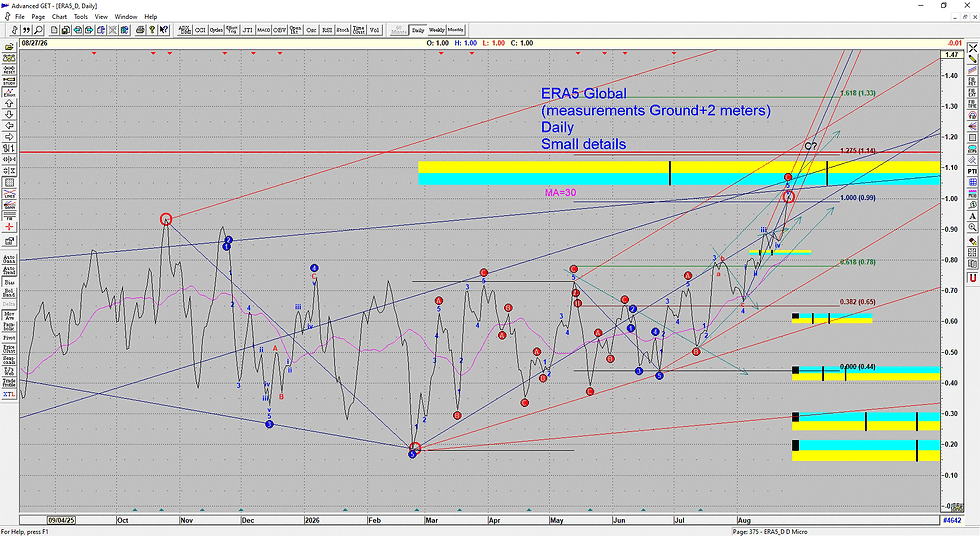Add the Vol study
The width and height of the screenshot is (980, 536).
click(x=374, y=29)
